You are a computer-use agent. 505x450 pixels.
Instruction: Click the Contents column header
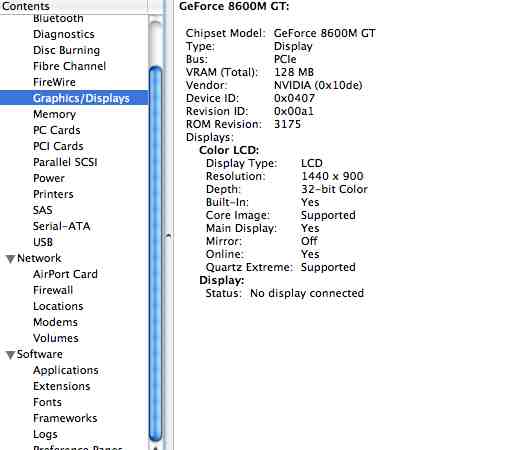click(74, 6)
